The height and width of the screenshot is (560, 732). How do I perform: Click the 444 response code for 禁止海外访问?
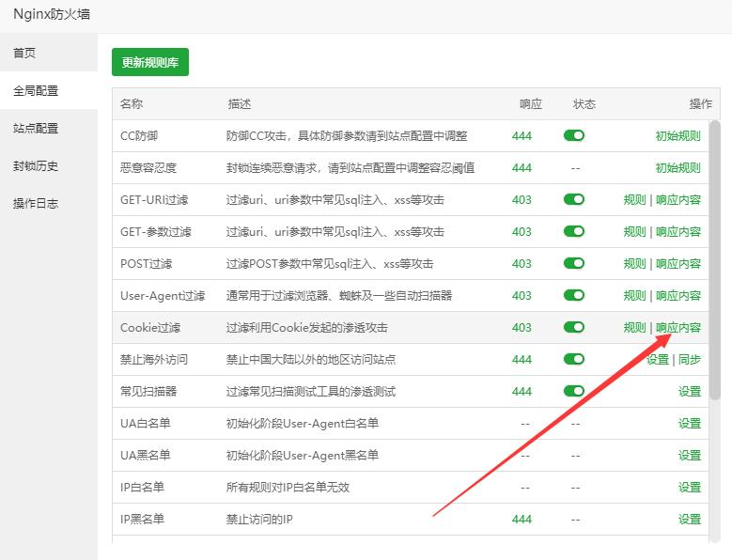pyautogui.click(x=522, y=359)
